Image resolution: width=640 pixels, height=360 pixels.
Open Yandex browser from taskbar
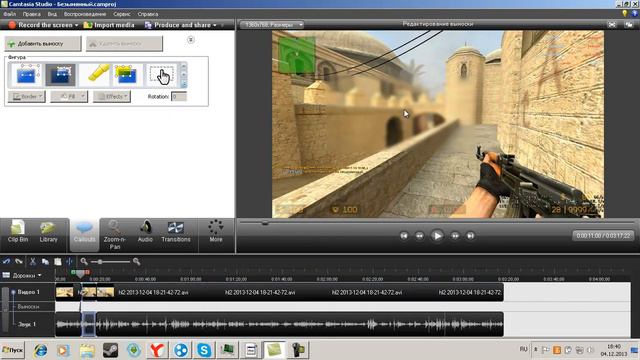click(x=157, y=350)
